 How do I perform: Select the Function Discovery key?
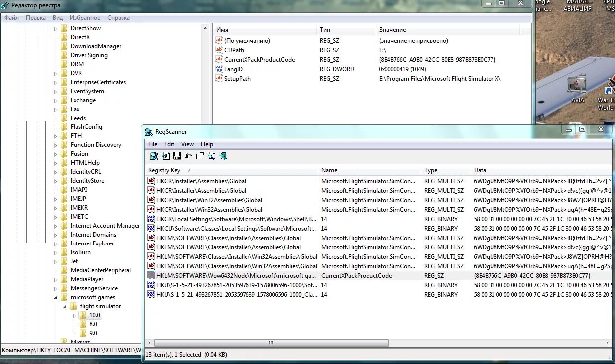(x=96, y=145)
